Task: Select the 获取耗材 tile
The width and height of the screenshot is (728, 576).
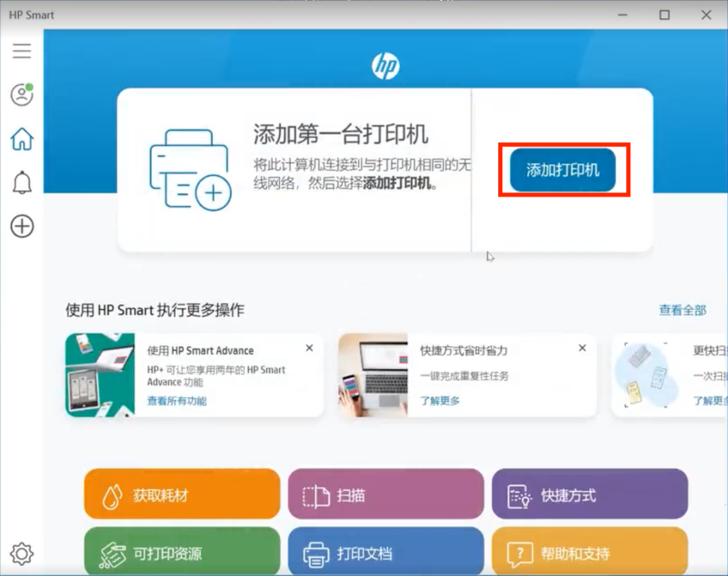Action: click(x=181, y=494)
